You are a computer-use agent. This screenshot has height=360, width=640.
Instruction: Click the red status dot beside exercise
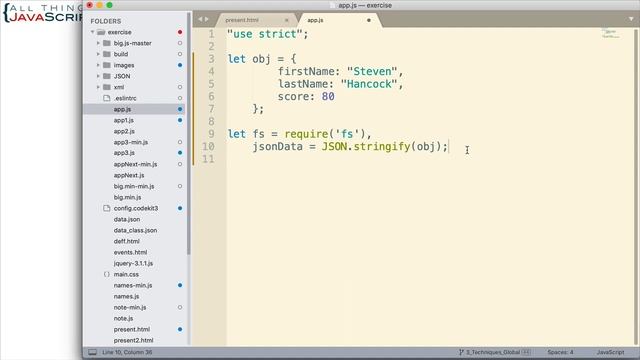[180, 32]
